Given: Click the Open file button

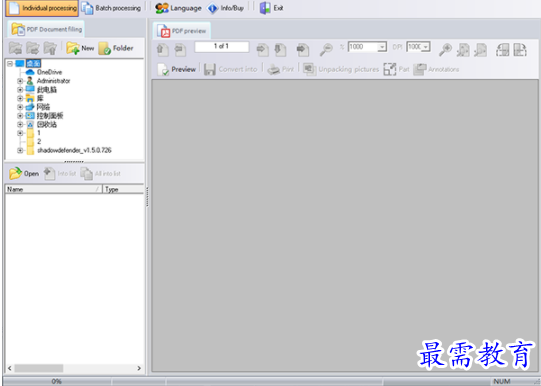Looking at the screenshot, I should [x=24, y=174].
